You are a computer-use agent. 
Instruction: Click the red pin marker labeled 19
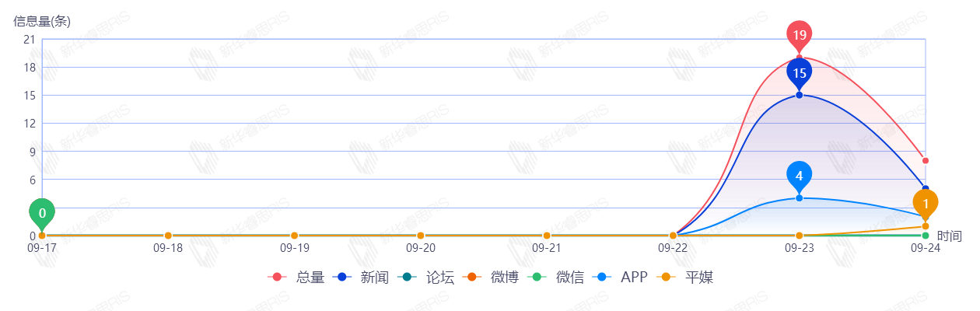point(799,36)
